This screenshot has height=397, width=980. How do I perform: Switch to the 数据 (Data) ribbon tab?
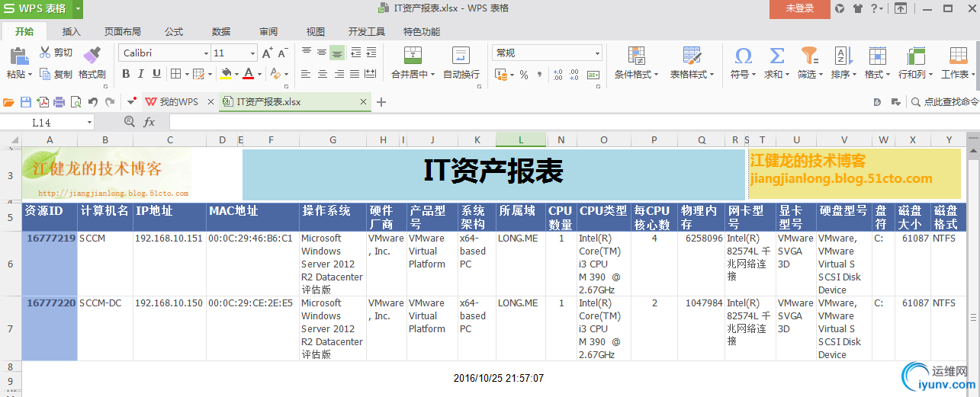tap(221, 31)
